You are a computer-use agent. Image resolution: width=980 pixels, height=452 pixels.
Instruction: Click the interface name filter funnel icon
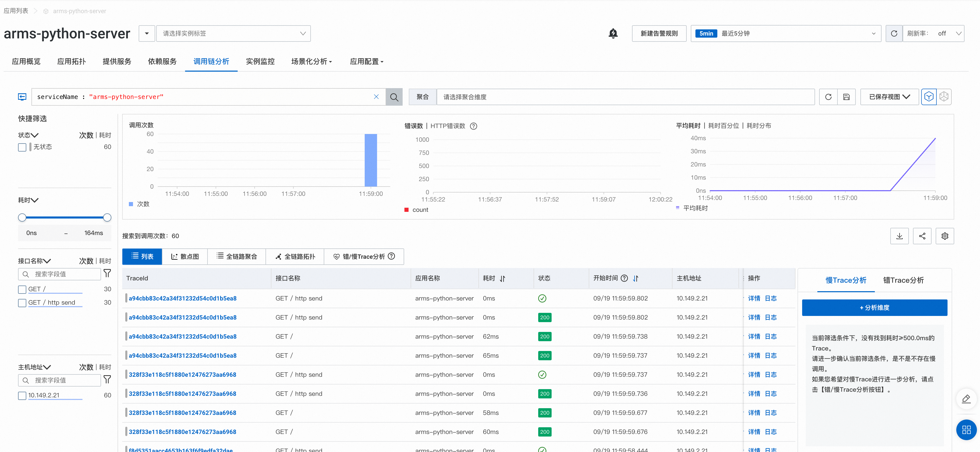tap(107, 274)
